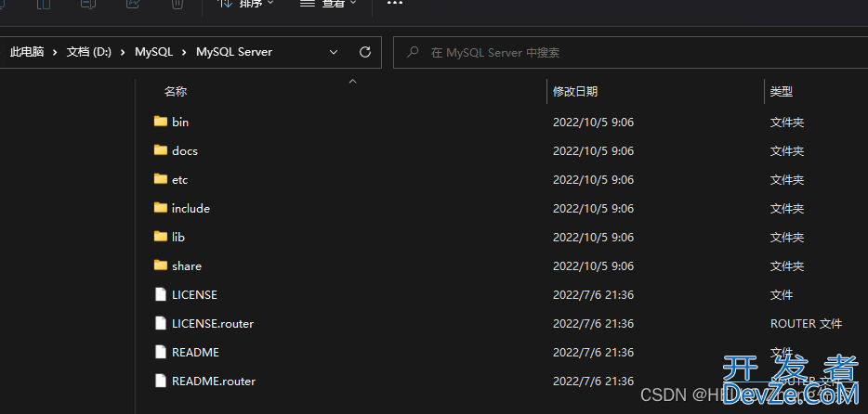Click the 文件 type cell of LICENSE

click(781, 294)
